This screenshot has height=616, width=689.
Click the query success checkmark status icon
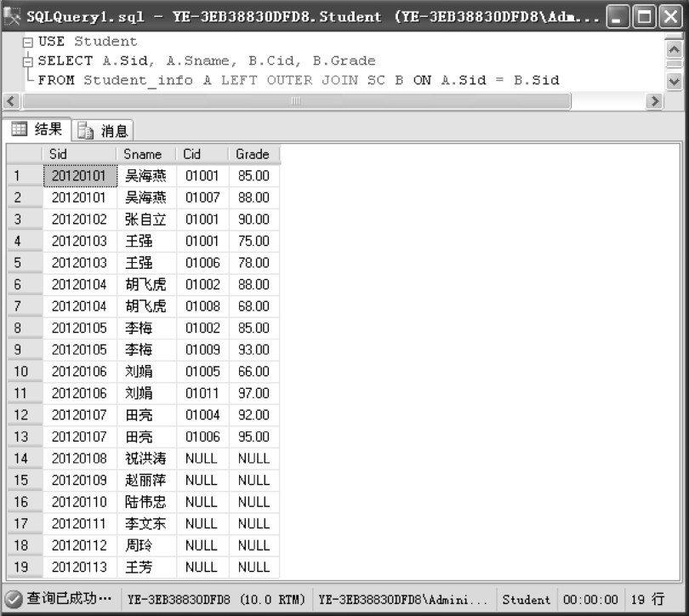[13, 599]
